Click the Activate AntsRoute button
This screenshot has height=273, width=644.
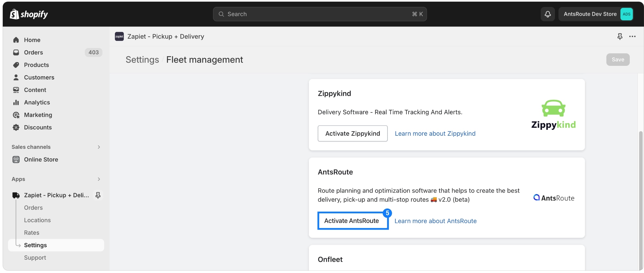tap(353, 221)
